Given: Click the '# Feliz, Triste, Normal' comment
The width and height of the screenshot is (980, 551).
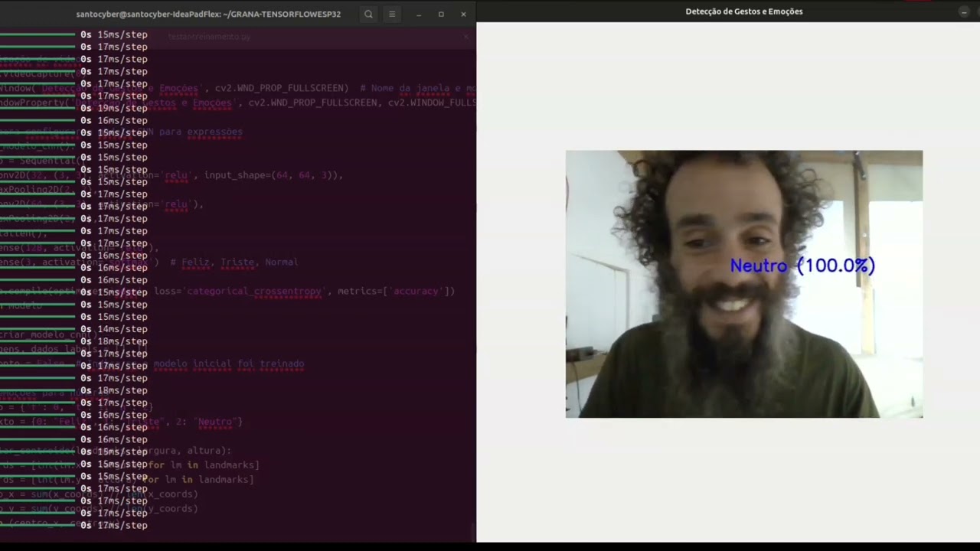Looking at the screenshot, I should click(x=234, y=262).
